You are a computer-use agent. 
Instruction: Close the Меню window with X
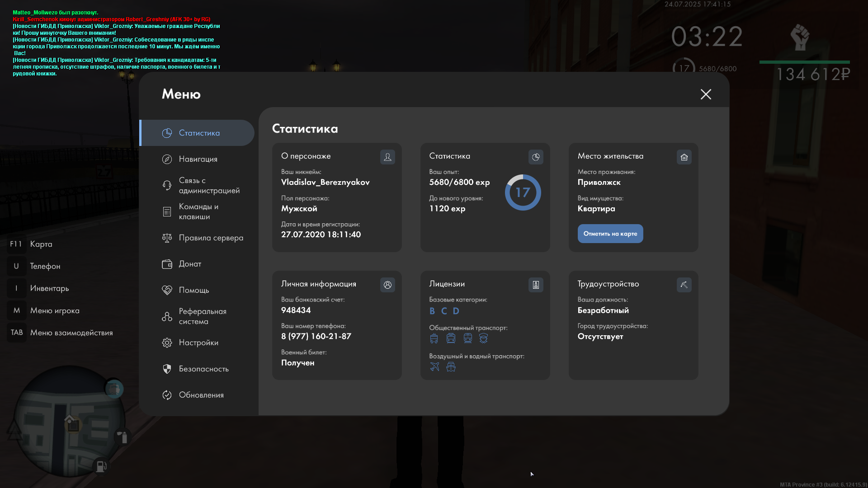pyautogui.click(x=706, y=94)
